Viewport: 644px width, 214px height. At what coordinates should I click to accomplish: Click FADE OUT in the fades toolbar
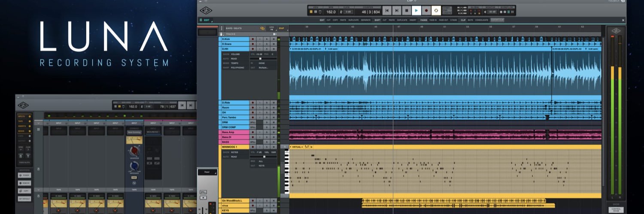point(443,20)
